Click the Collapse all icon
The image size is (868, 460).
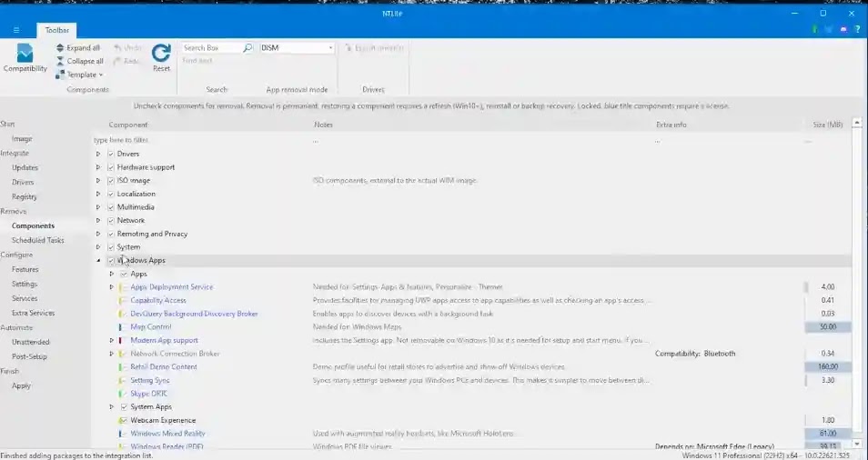coord(60,62)
